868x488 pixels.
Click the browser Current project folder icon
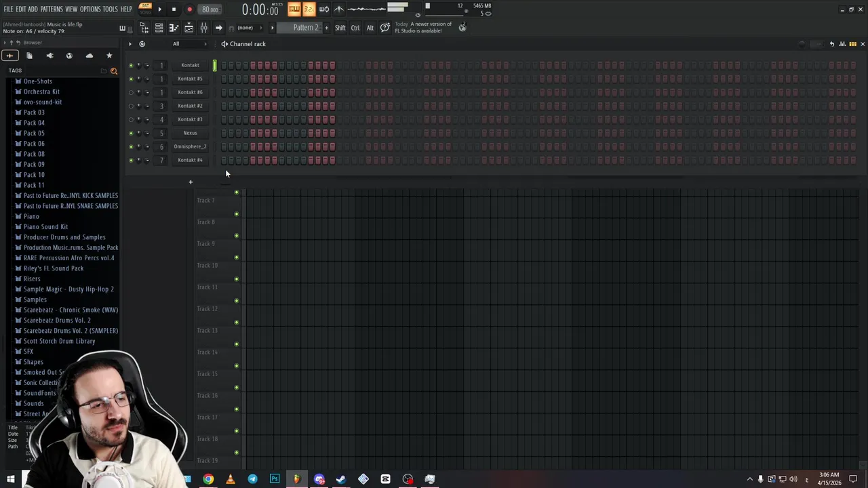29,56
